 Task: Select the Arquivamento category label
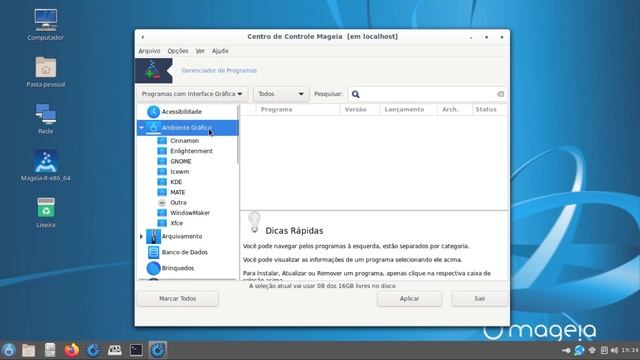tap(182, 236)
